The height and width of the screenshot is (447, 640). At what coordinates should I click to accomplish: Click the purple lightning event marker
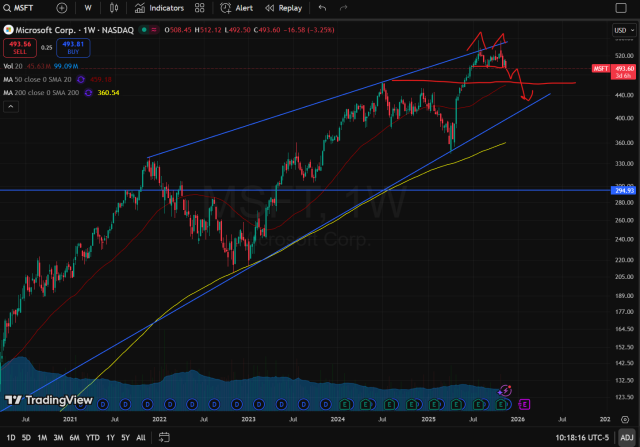pyautogui.click(x=505, y=389)
